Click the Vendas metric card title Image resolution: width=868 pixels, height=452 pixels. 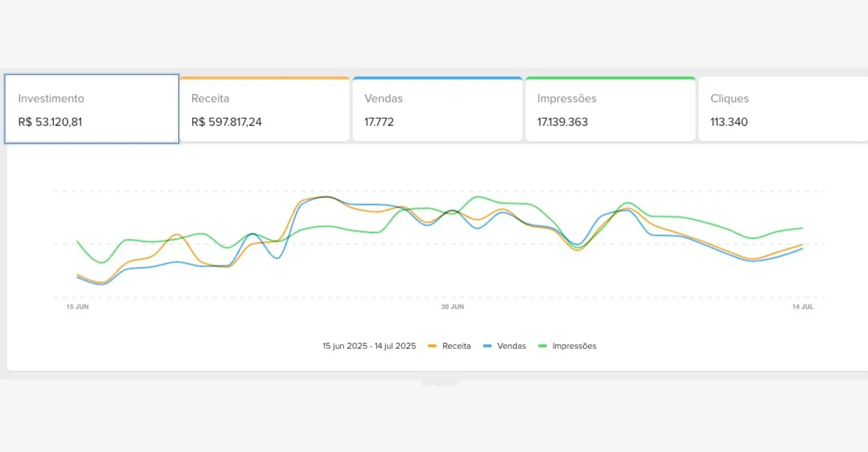(x=383, y=99)
